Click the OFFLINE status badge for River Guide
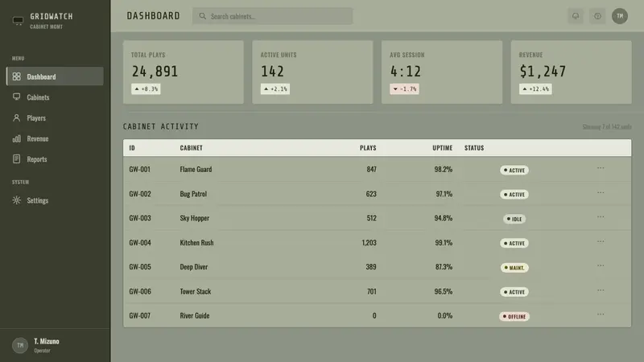 pyautogui.click(x=514, y=316)
